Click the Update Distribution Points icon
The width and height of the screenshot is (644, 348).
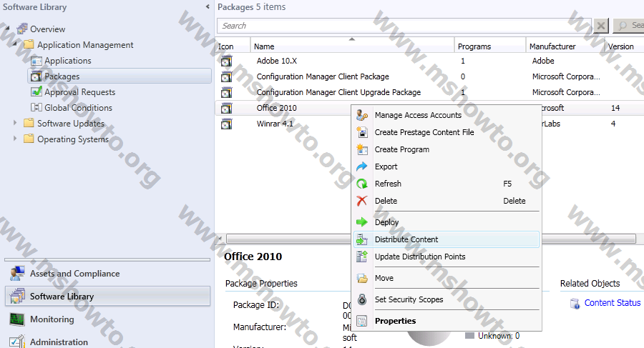362,257
